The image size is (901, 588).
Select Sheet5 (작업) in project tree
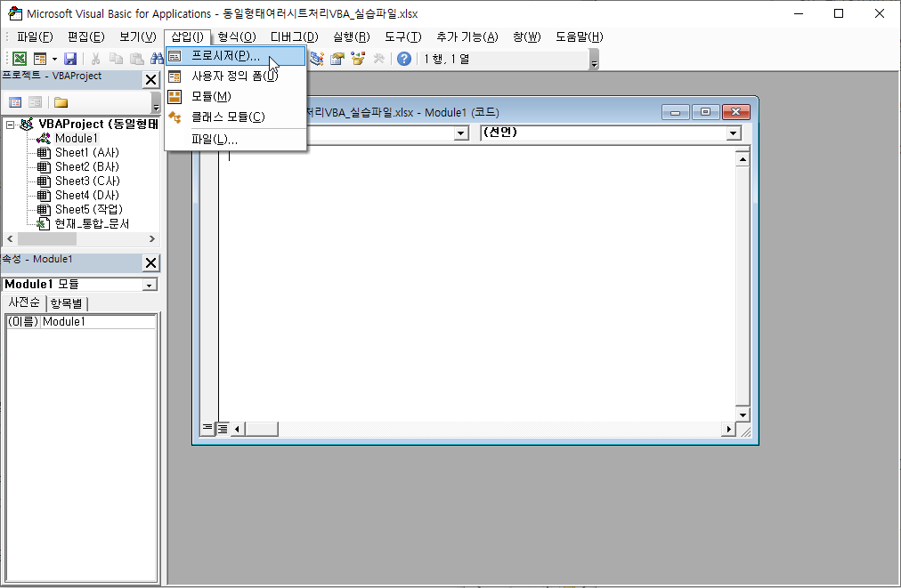point(88,209)
